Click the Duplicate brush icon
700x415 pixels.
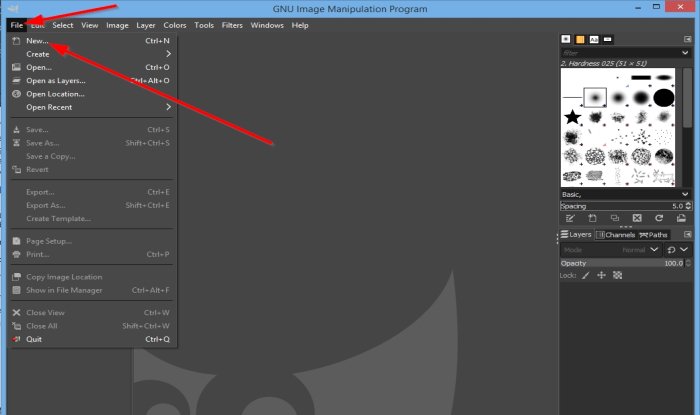[615, 218]
